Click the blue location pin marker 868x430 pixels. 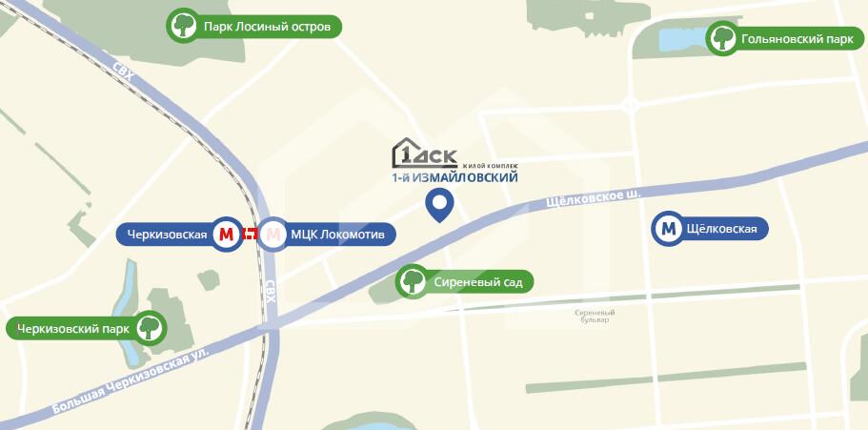pos(439,205)
